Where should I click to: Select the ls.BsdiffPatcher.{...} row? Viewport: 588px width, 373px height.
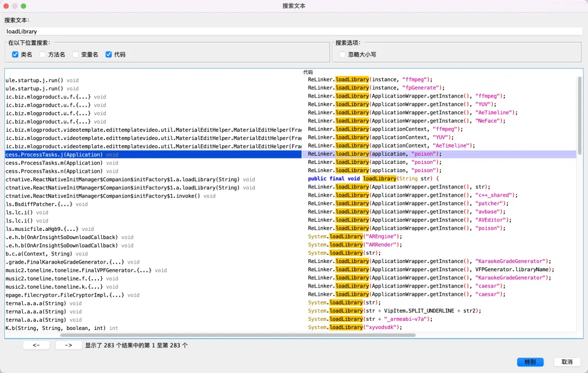(154, 204)
